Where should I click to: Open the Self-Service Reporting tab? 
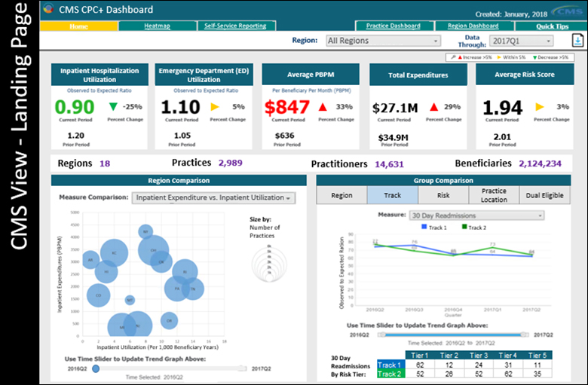(235, 26)
